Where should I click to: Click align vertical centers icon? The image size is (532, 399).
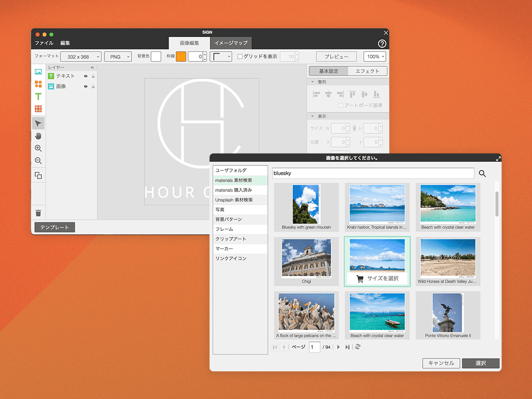click(364, 94)
